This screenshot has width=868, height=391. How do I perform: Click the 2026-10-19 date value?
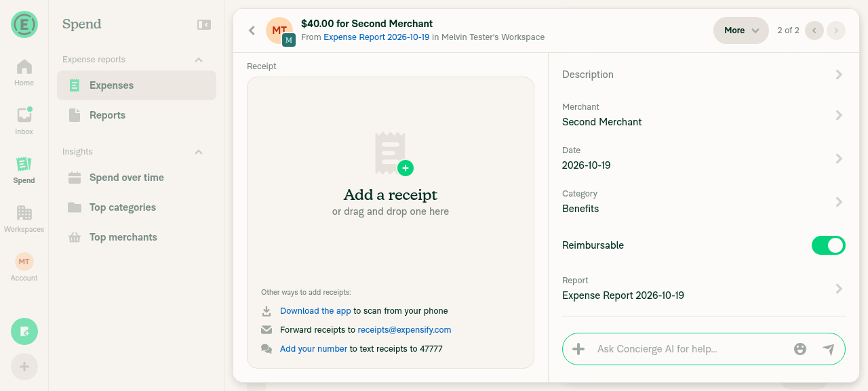(x=587, y=165)
